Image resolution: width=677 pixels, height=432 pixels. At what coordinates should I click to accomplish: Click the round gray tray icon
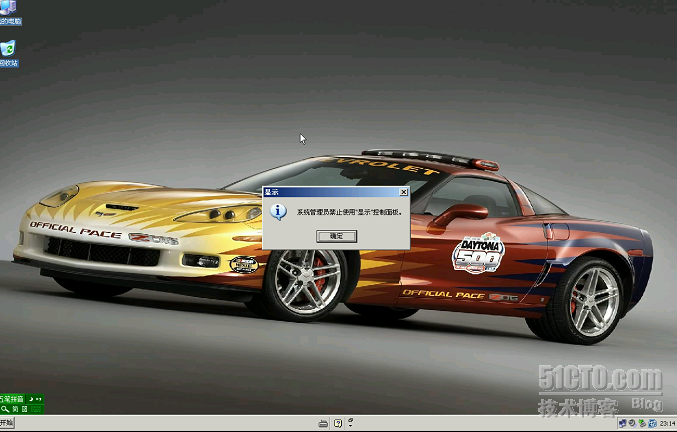632,423
